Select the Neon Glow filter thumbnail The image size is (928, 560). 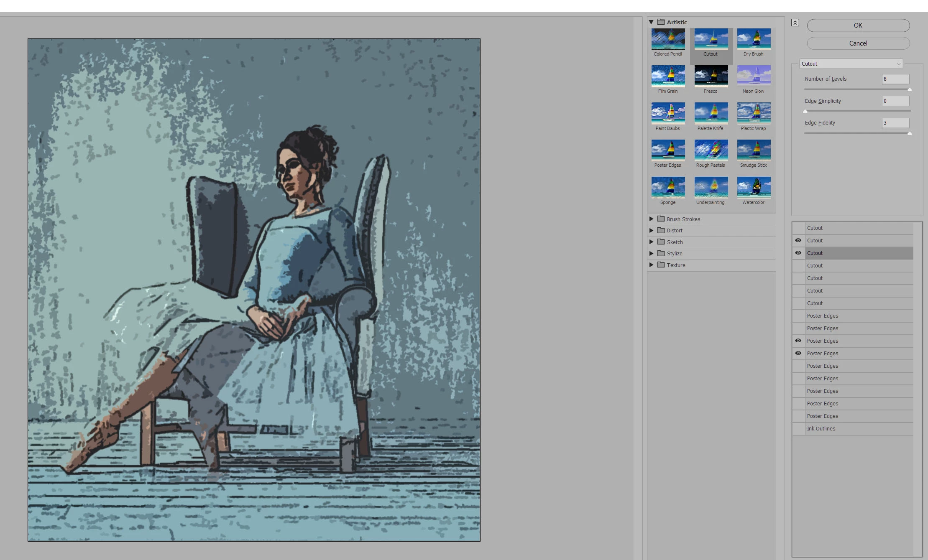(754, 76)
